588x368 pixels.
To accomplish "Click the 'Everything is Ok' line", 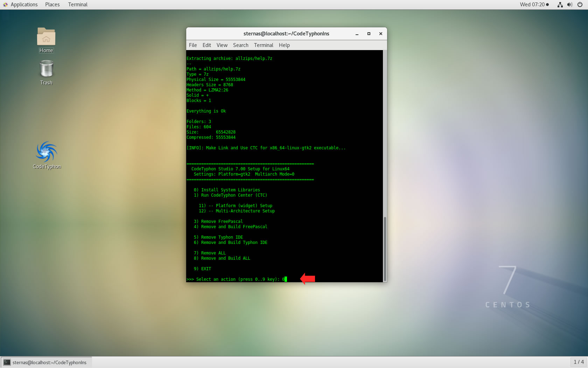I will 206,111.
